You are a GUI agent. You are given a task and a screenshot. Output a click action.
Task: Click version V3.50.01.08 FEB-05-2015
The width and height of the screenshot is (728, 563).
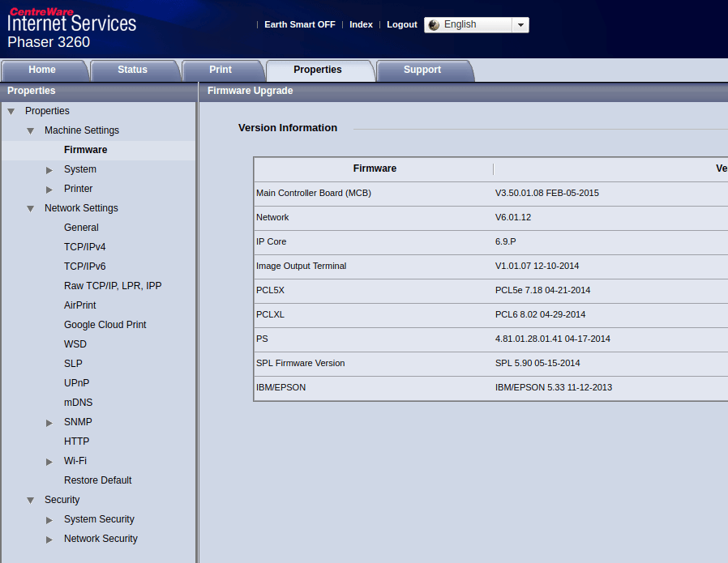[547, 194]
